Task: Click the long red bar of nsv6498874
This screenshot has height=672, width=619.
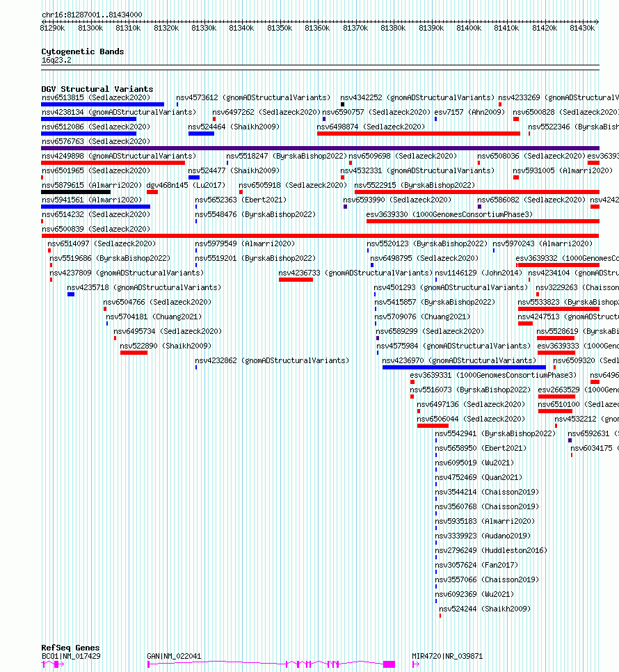Action: tap(419, 134)
